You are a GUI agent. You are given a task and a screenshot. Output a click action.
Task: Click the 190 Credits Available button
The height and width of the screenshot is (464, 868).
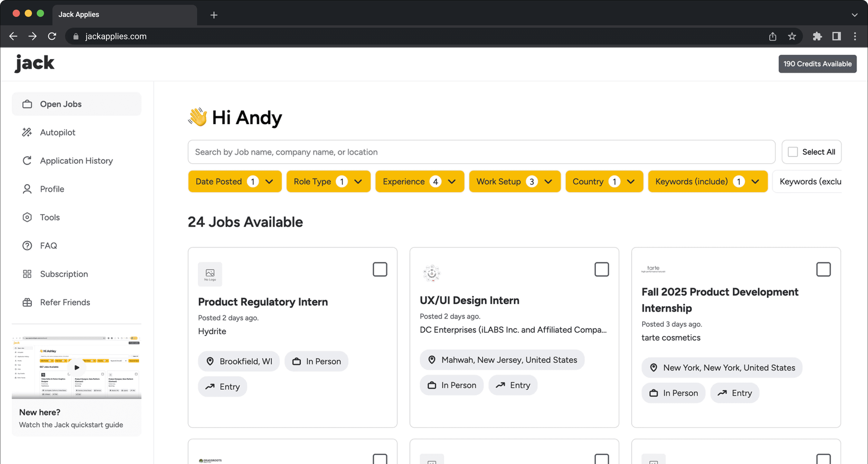point(817,64)
